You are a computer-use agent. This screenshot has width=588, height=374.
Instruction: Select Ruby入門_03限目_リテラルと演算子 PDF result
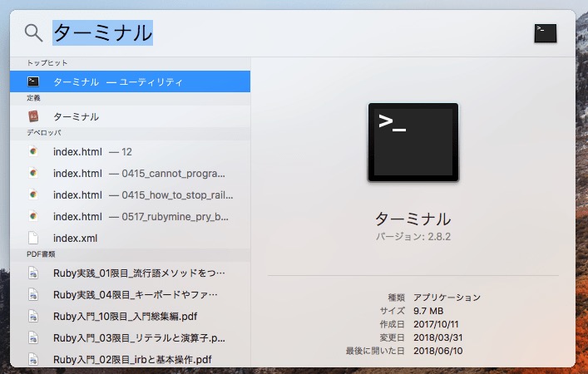click(130, 338)
